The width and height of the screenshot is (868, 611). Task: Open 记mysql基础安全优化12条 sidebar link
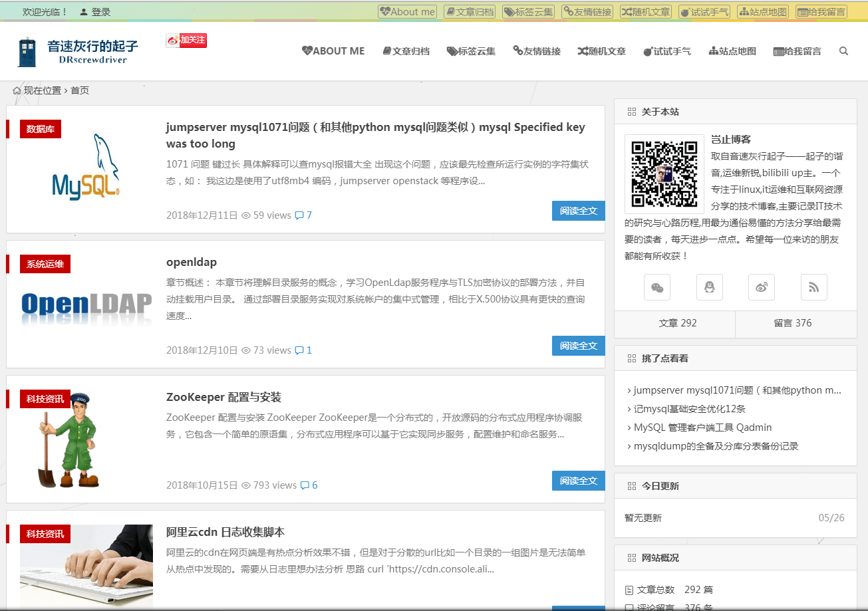tap(689, 409)
